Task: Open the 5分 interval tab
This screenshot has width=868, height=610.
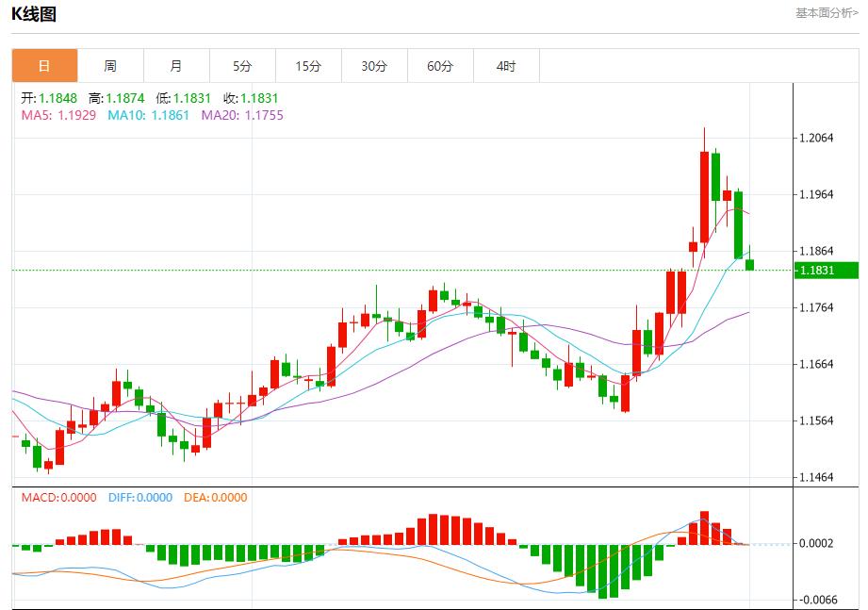Action: (242, 66)
